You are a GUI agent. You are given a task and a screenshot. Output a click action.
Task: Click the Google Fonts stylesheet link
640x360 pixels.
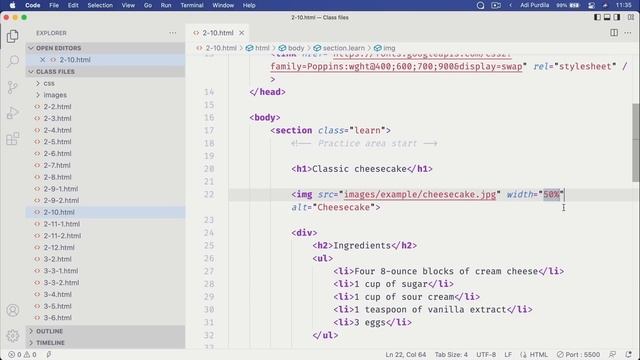(396, 67)
